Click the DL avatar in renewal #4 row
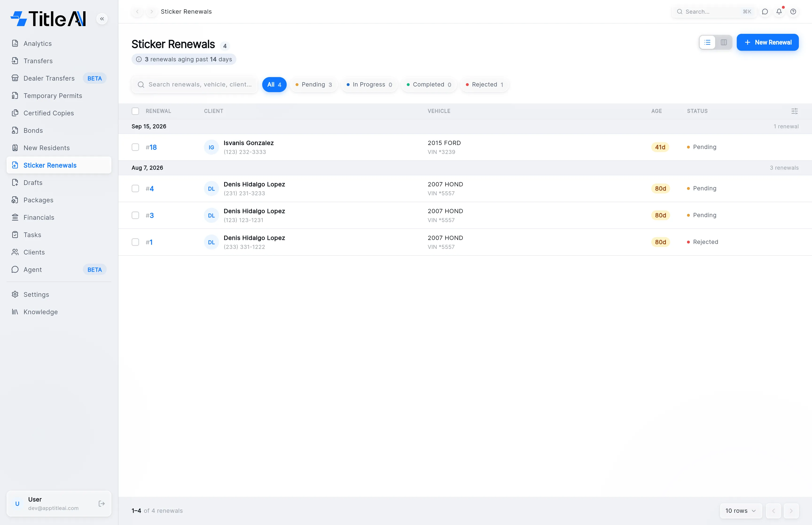Viewport: 812px width, 525px height. [x=211, y=188]
